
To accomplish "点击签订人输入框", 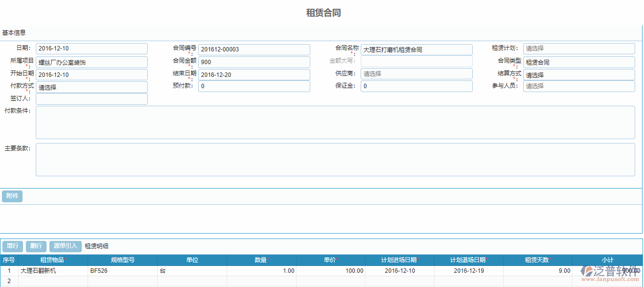I will [92, 98].
